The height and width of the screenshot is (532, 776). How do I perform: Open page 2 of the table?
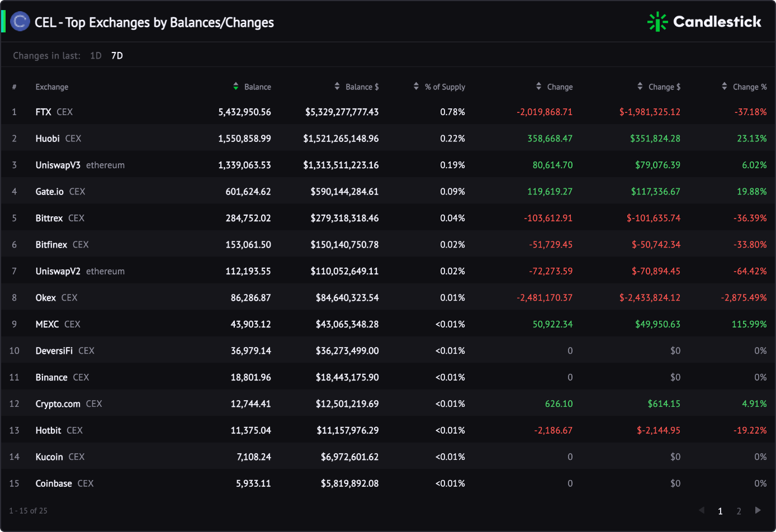[739, 511]
